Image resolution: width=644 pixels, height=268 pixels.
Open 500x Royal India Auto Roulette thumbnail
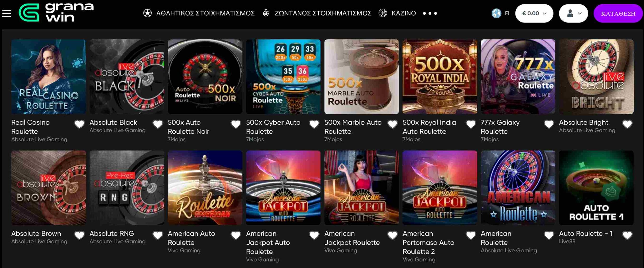[440, 77]
